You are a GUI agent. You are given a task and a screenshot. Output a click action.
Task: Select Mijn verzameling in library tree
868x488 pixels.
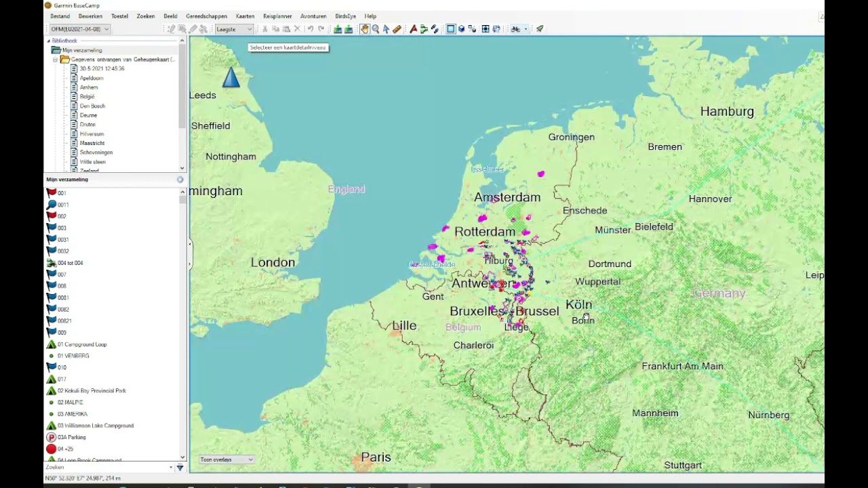(81, 50)
